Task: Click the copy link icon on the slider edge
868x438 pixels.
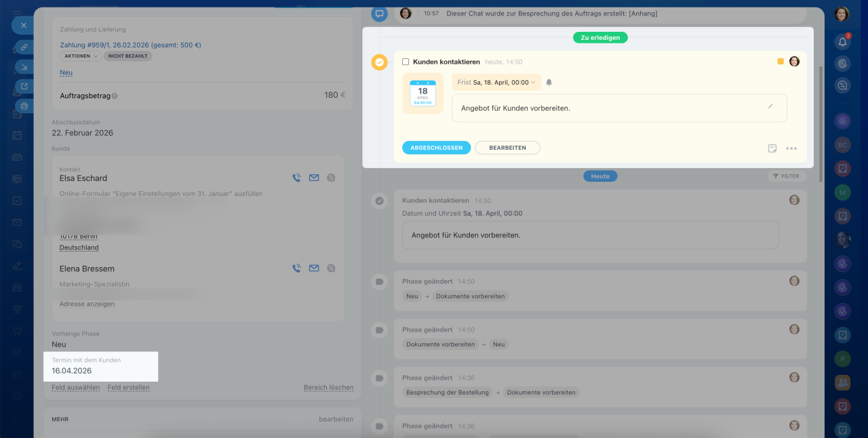Action: coord(24,47)
